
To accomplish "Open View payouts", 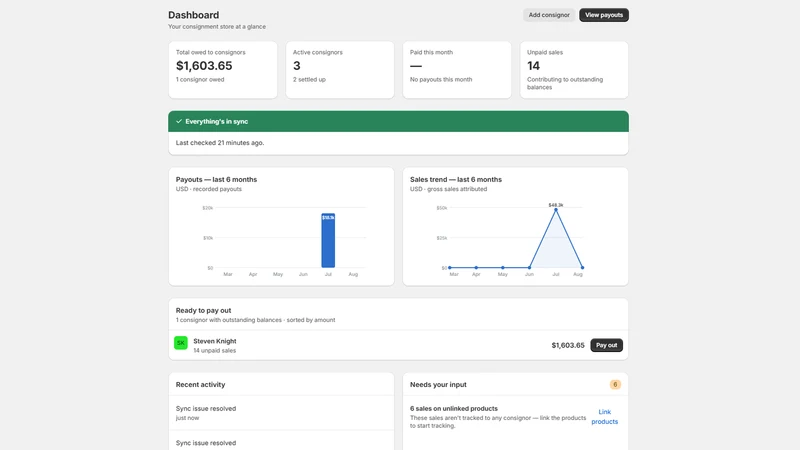I will point(604,15).
